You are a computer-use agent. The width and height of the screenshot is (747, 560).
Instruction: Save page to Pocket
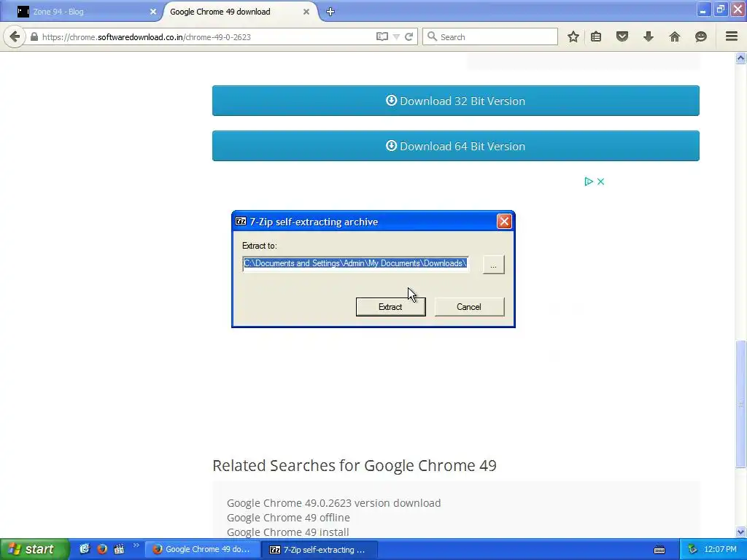pyautogui.click(x=622, y=36)
